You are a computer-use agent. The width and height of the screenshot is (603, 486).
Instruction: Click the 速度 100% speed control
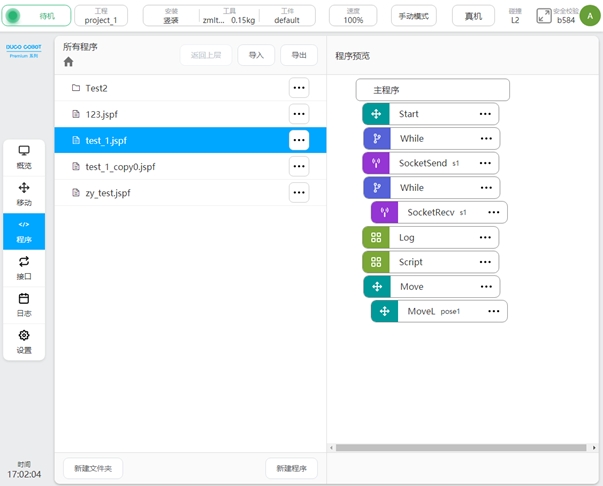point(353,16)
